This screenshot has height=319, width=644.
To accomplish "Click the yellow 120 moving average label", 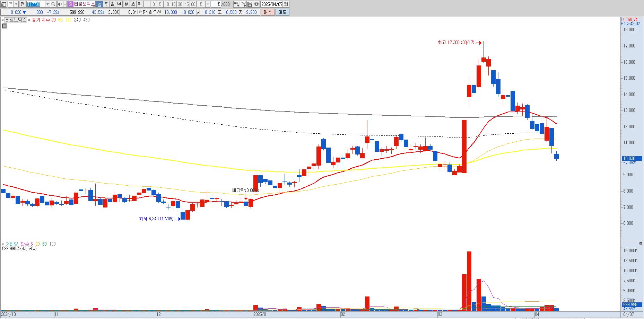I will coord(68,20).
